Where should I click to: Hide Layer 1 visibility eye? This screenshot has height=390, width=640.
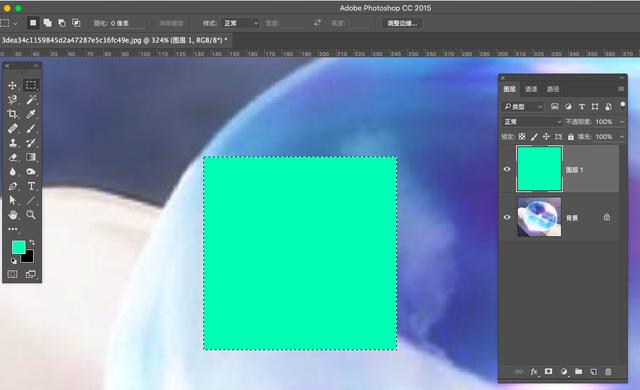point(507,169)
